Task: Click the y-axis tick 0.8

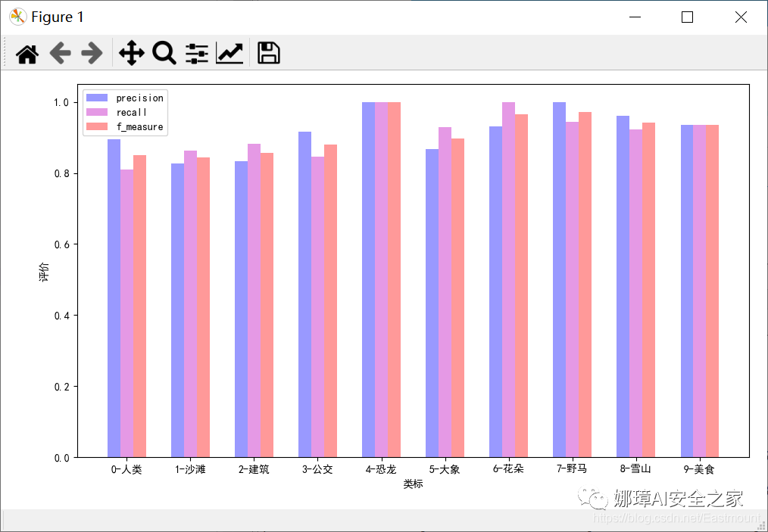Action: [x=61, y=173]
